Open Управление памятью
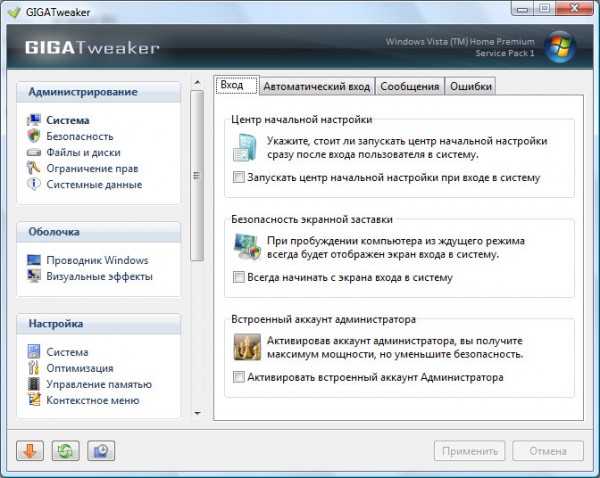Viewport: 600px width, 478px height. 99,384
